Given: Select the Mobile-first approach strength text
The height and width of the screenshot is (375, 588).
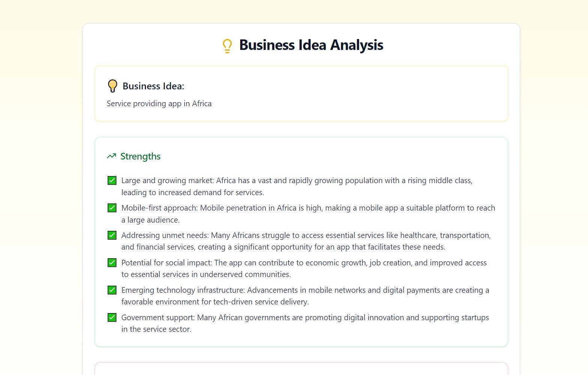Looking at the screenshot, I should coord(308,214).
